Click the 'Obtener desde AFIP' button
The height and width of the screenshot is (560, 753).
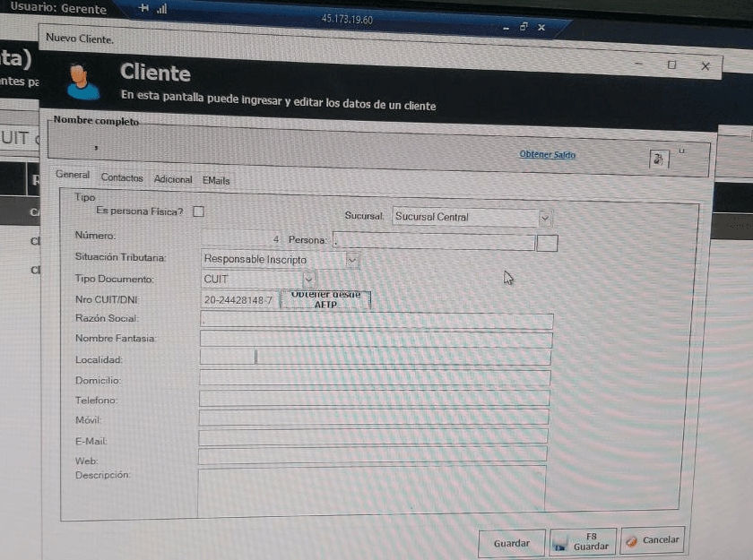coord(325,299)
